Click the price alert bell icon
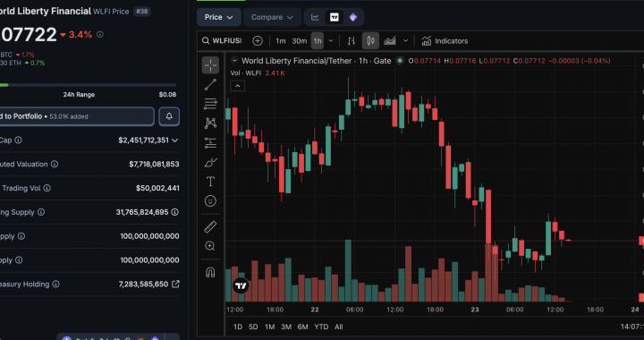Viewport: 644px width, 340px height. click(x=169, y=116)
